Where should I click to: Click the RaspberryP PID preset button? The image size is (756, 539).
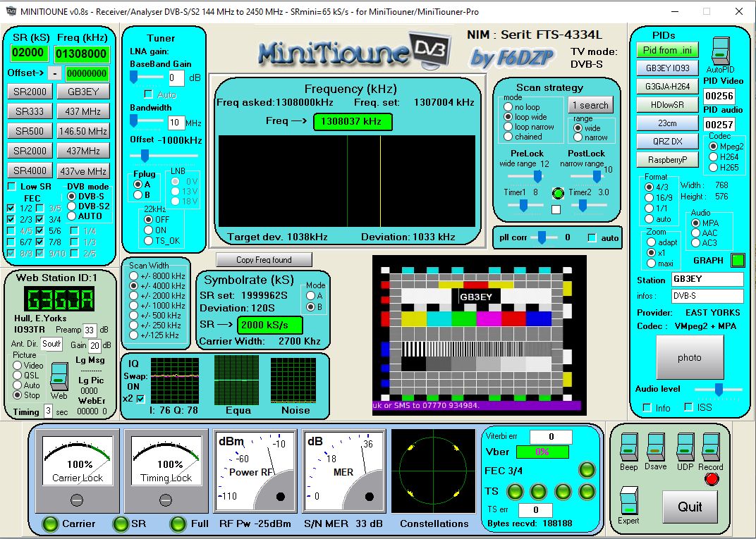[667, 159]
